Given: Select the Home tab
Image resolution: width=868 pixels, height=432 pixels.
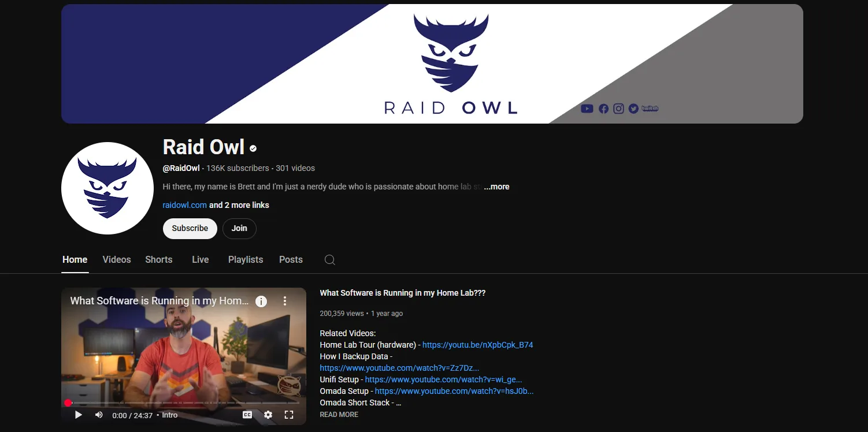Looking at the screenshot, I should [75, 260].
